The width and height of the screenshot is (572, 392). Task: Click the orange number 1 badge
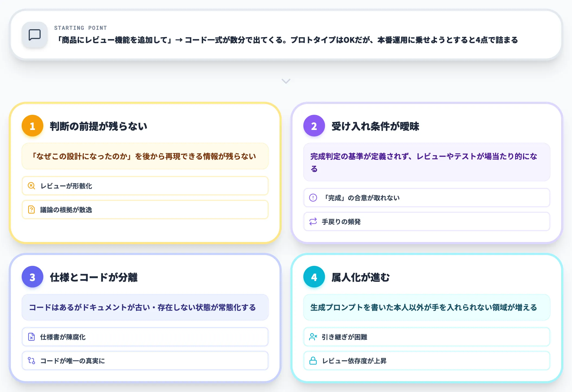32,126
